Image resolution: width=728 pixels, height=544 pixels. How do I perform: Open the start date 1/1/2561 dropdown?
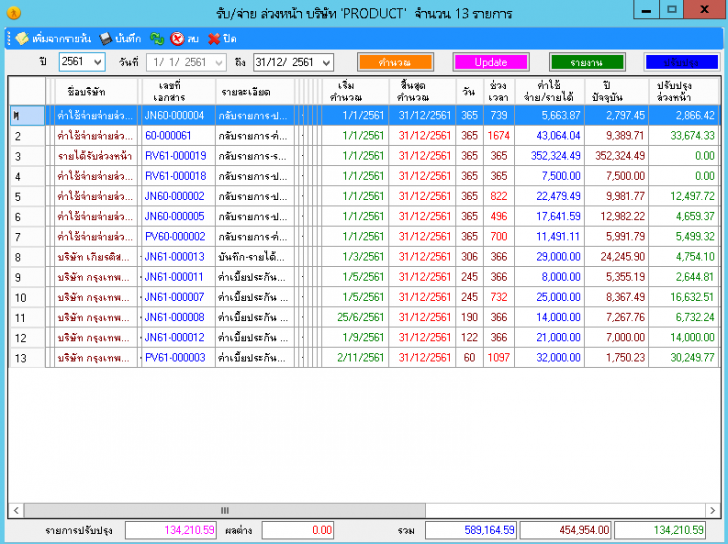click(219, 62)
